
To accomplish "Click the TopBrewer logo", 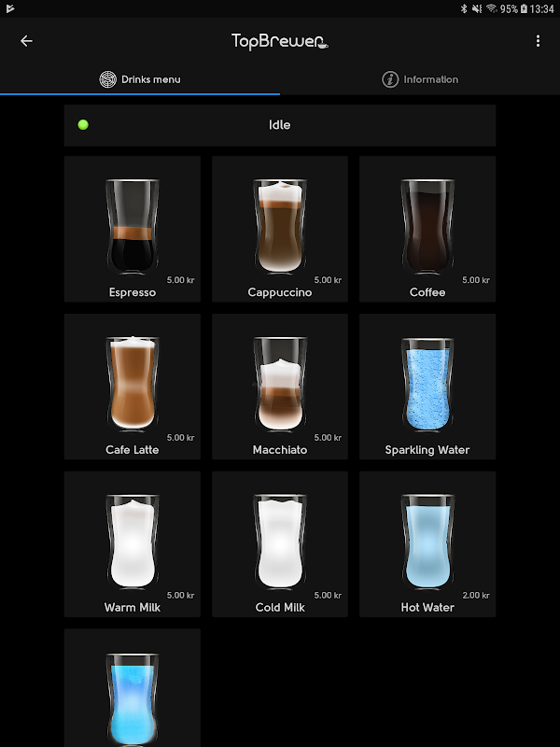I will [x=280, y=41].
